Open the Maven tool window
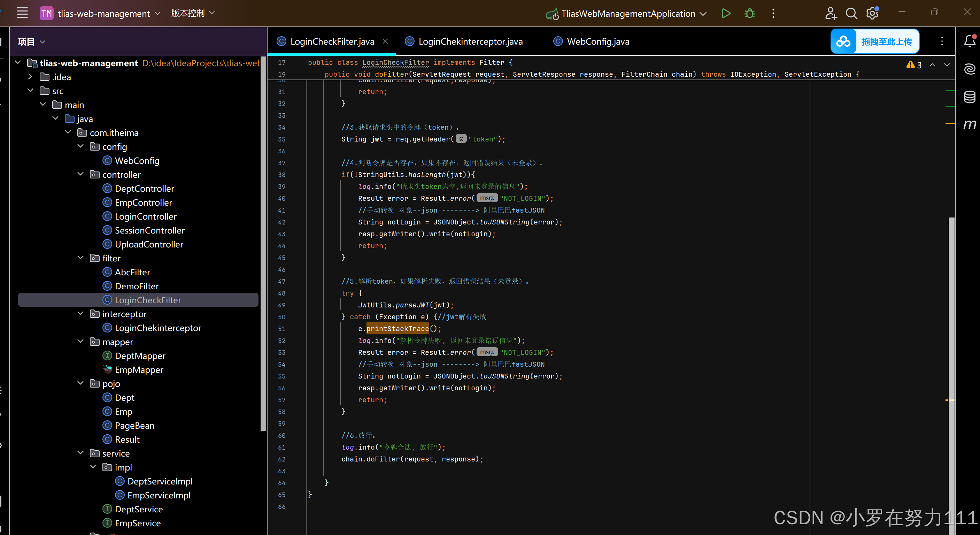This screenshot has width=980, height=535. [969, 124]
